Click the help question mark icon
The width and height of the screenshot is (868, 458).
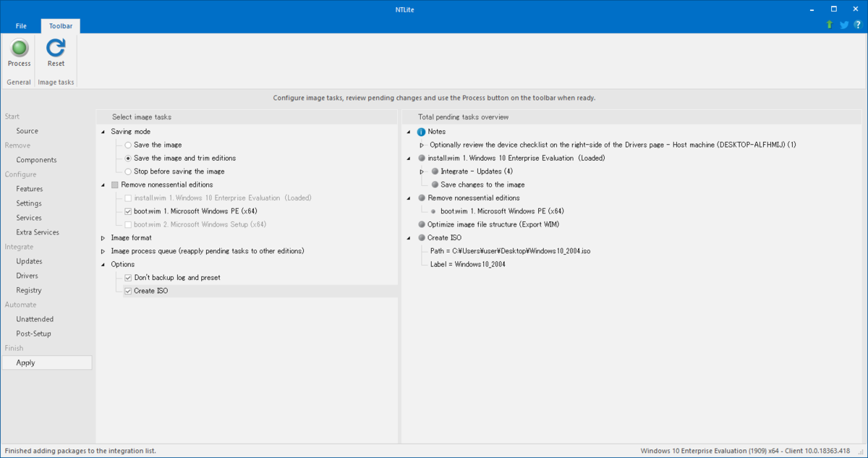pyautogui.click(x=857, y=25)
